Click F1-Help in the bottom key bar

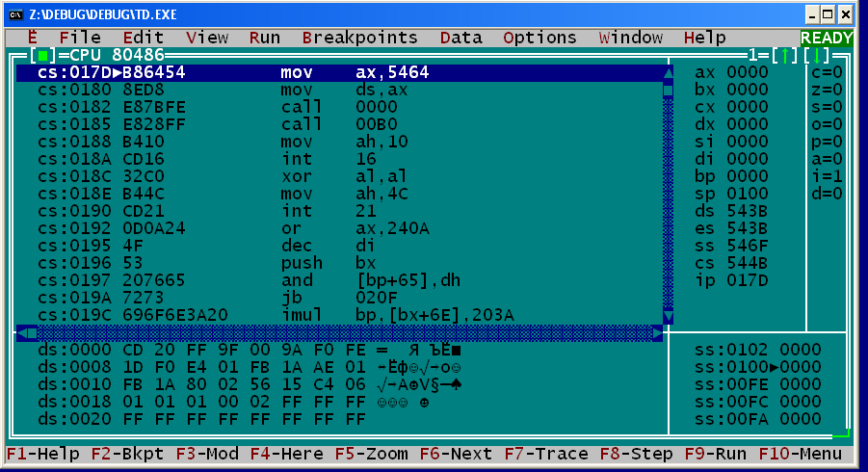pos(42,455)
